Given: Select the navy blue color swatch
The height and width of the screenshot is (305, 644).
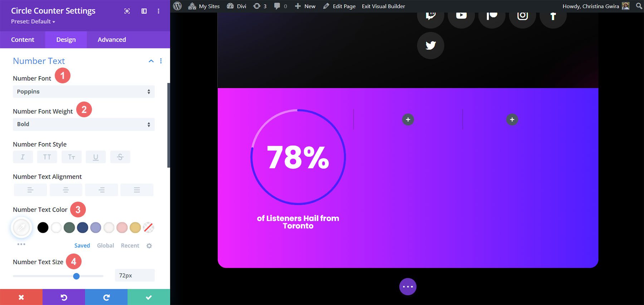Looking at the screenshot, I should click(x=83, y=227).
